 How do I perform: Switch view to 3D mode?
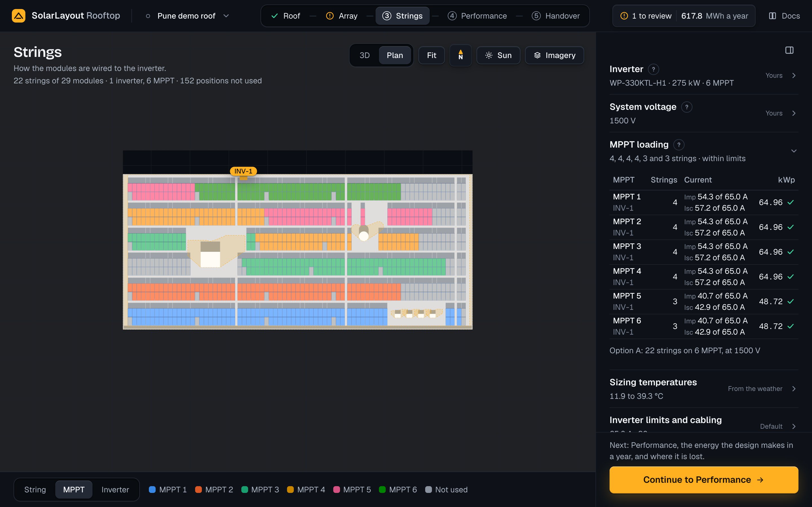click(x=364, y=55)
